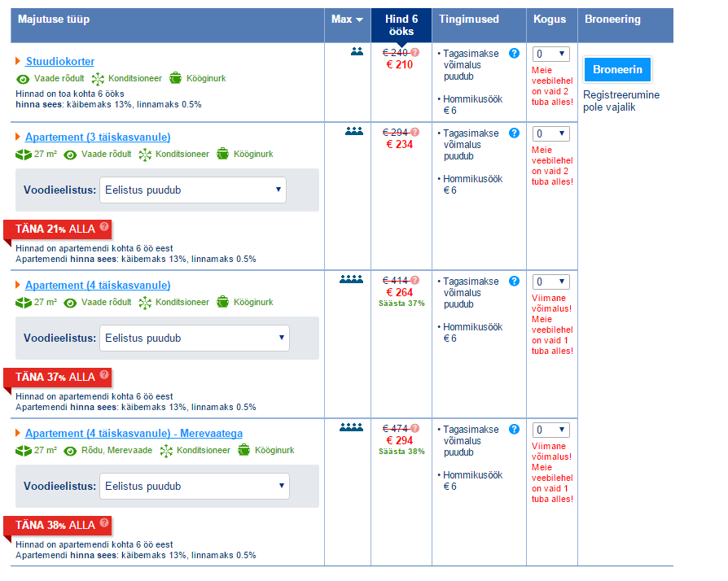Open quantity dropdown for Apartement (4 täiskasvanule)
Image resolution: width=728 pixels, height=581 pixels.
coord(550,282)
